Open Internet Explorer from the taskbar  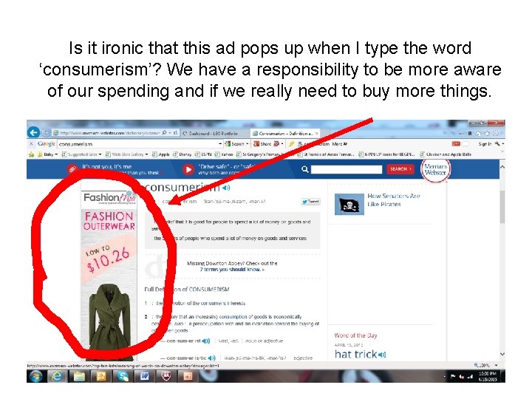(x=57, y=376)
